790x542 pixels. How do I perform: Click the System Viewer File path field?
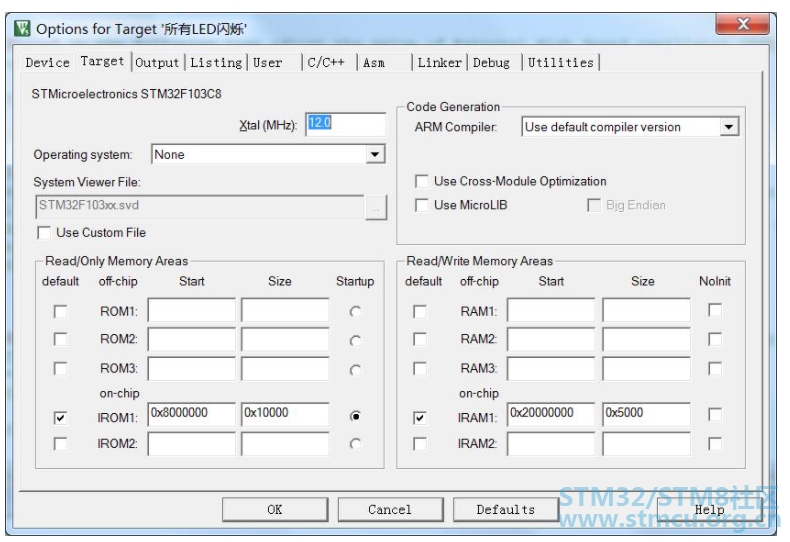pyautogui.click(x=200, y=207)
